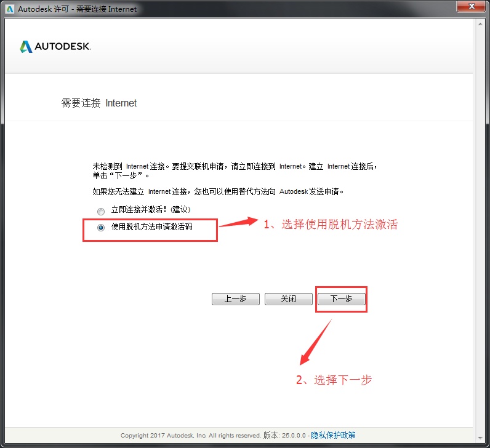Open the 隐私保护政策 link
Screen dimensions: 490x448
tap(333, 435)
